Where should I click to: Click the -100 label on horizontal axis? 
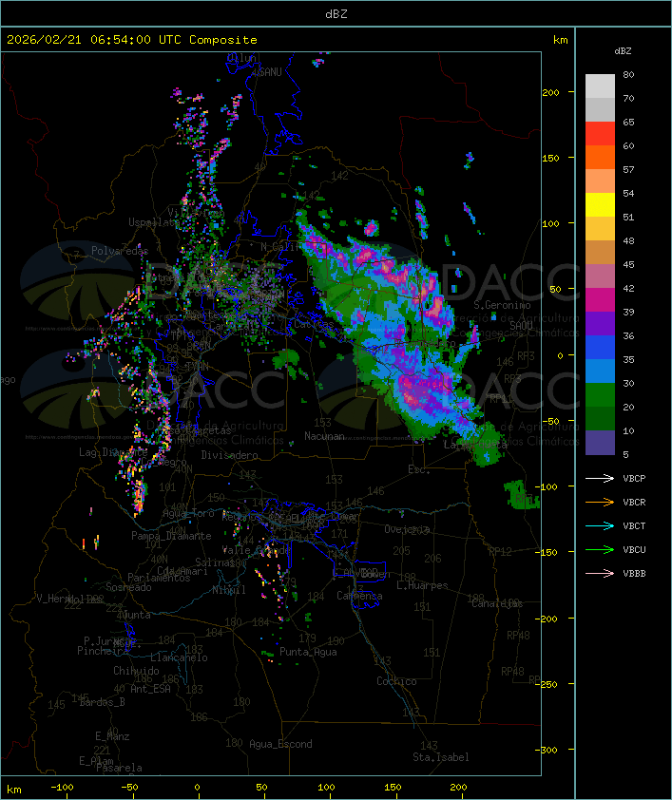tap(62, 788)
